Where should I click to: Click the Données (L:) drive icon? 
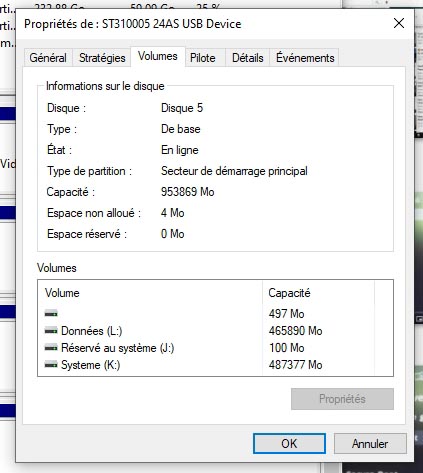[x=51, y=331]
